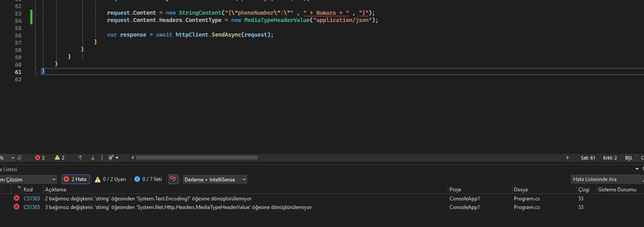Open the code cleanup dropdown arrow
The width and height of the screenshot is (644, 227).
tap(117, 158)
